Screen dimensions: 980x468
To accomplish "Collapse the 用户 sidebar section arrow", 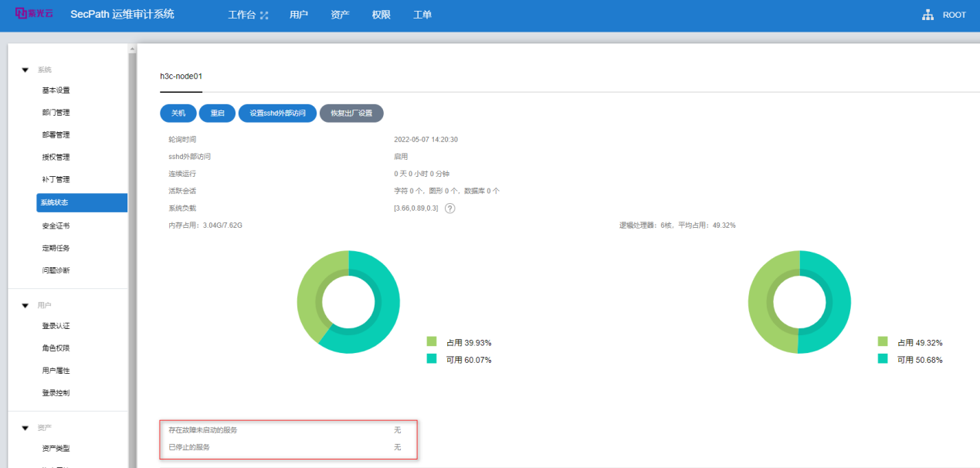I will [25, 305].
